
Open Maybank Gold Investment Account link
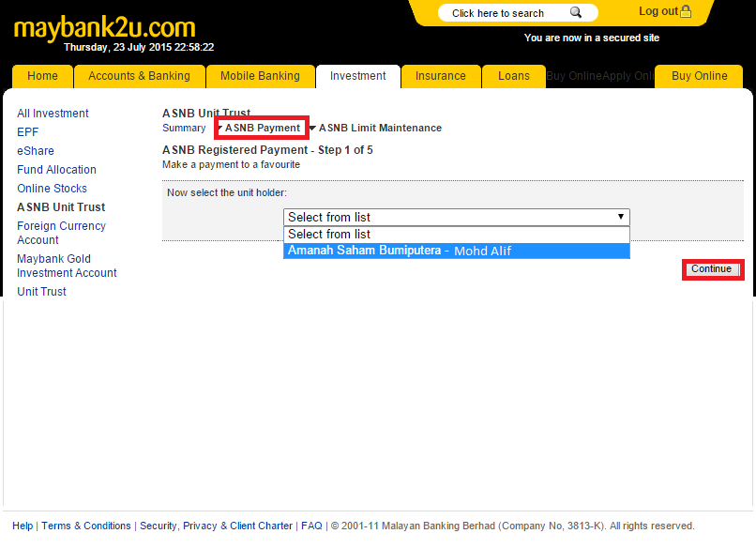[x=67, y=266]
